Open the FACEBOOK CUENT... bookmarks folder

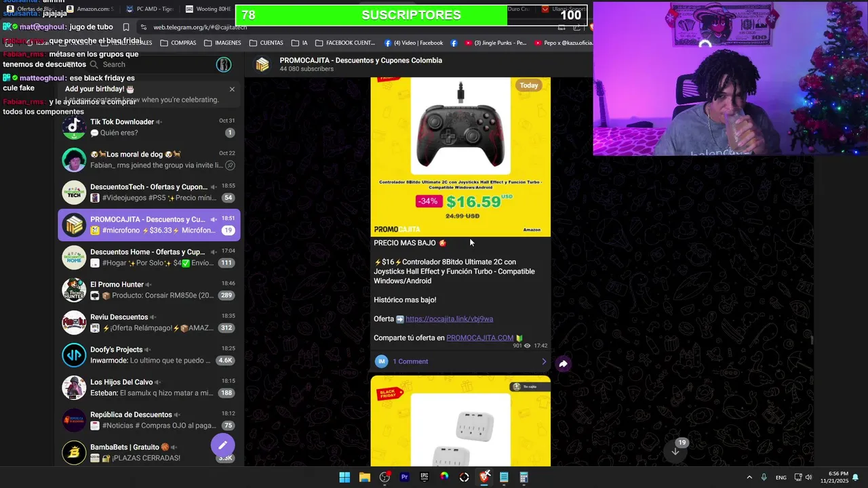[345, 43]
